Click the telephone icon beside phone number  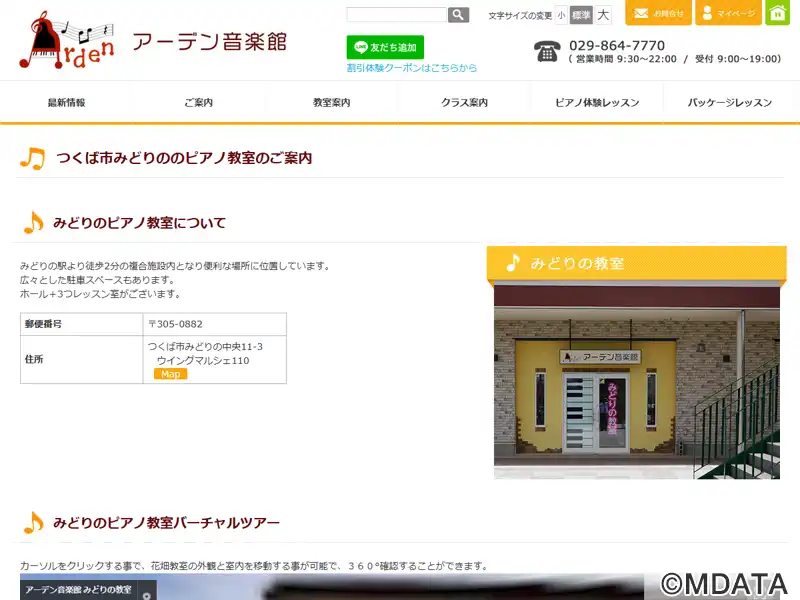click(547, 52)
